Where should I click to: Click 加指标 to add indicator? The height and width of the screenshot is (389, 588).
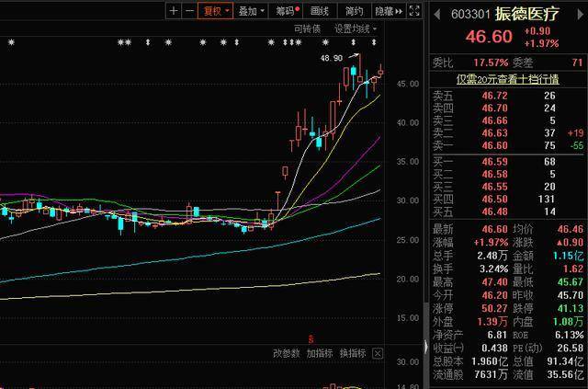(x=320, y=353)
